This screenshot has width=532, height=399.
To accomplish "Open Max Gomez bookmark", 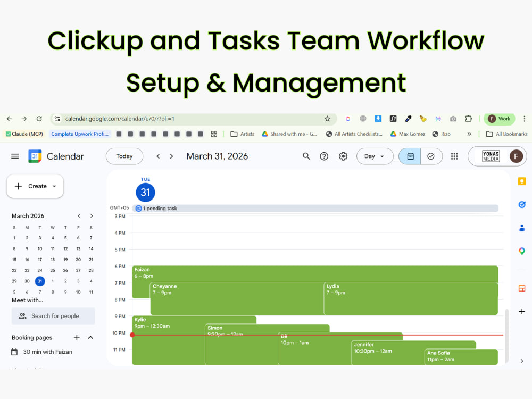I will pos(408,134).
